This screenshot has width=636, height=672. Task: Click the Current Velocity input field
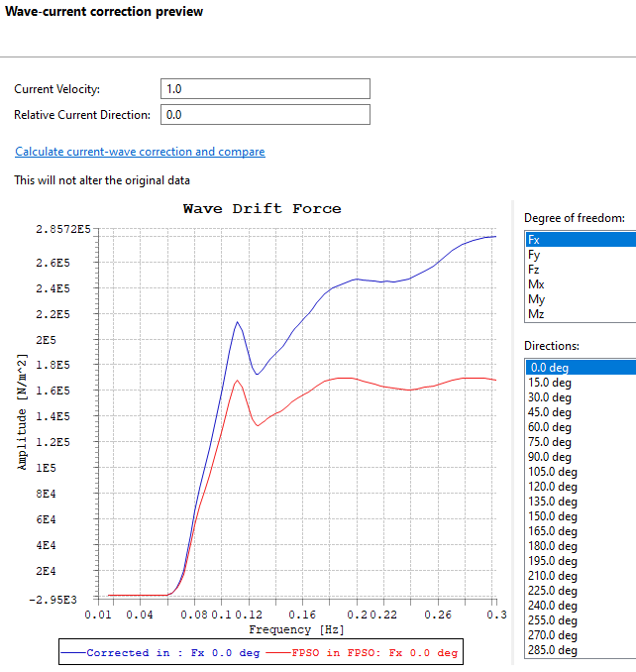(x=265, y=89)
